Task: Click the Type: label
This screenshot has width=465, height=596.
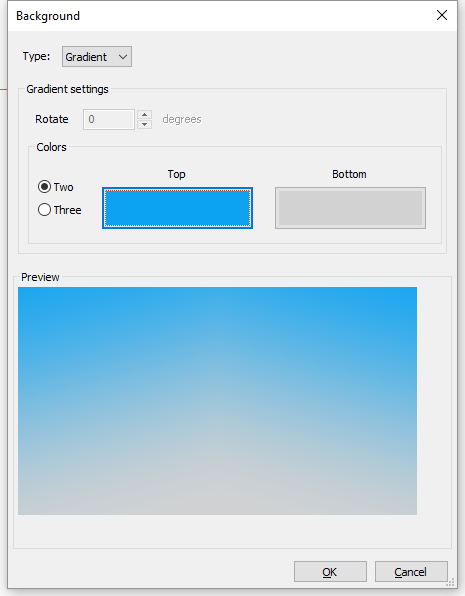Action: (36, 56)
